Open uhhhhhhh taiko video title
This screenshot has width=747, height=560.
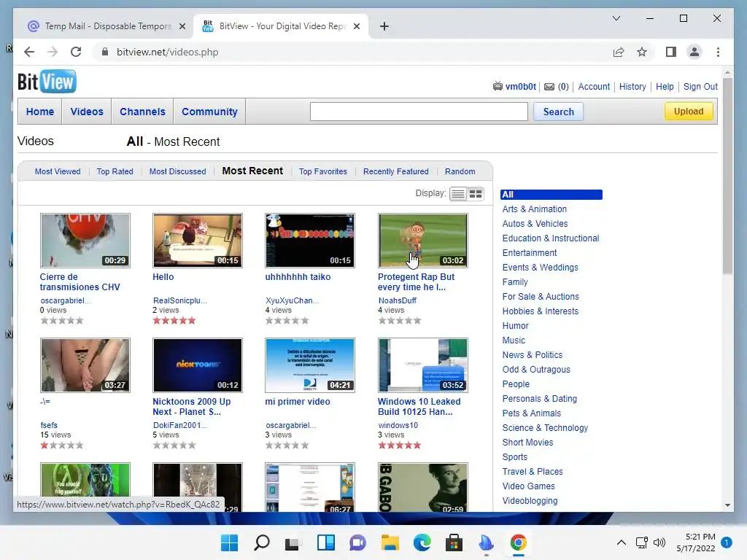point(298,277)
